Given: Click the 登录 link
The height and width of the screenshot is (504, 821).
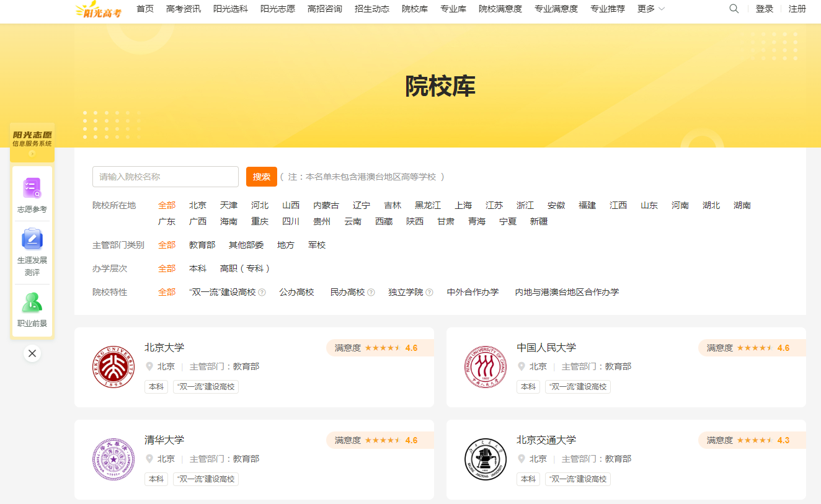Looking at the screenshot, I should click(765, 9).
